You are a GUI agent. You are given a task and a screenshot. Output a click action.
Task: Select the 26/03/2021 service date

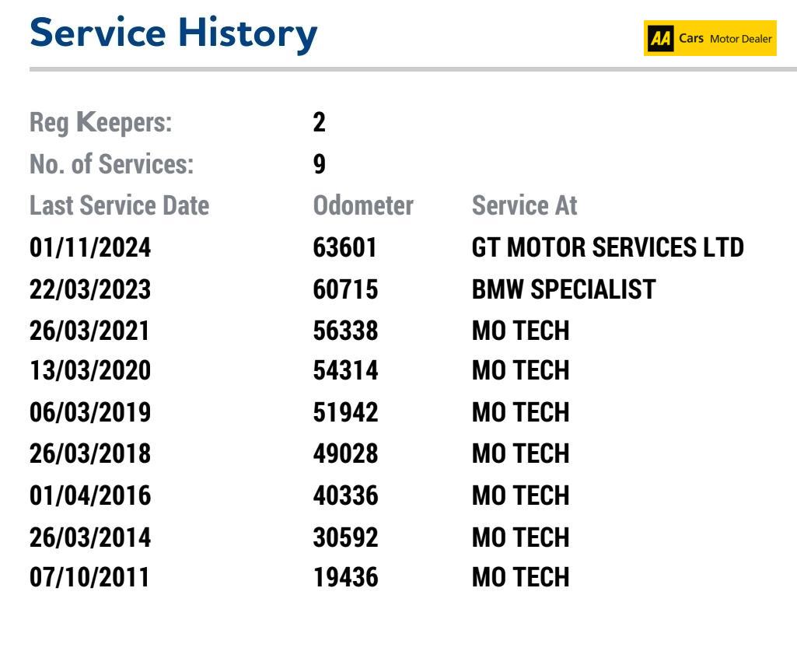[x=89, y=331]
